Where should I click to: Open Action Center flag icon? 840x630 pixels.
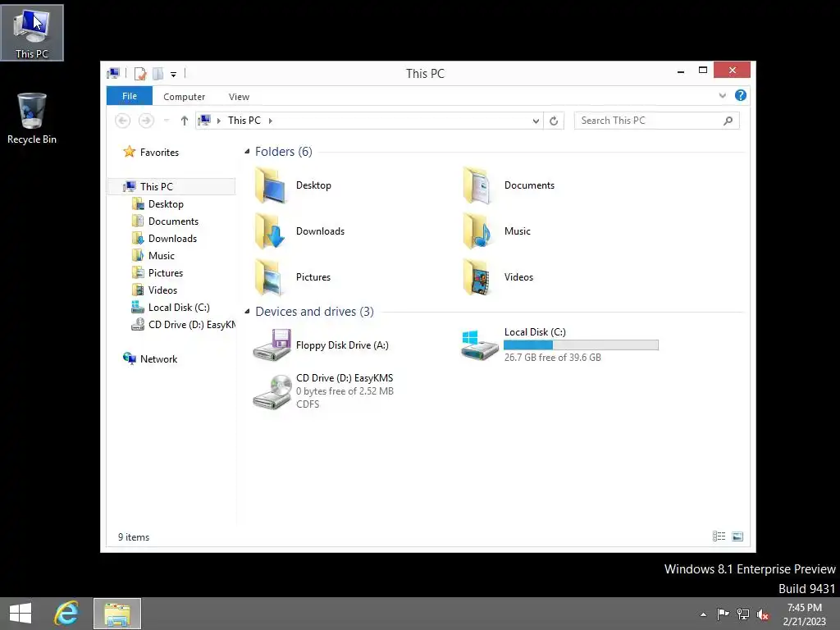[723, 614]
